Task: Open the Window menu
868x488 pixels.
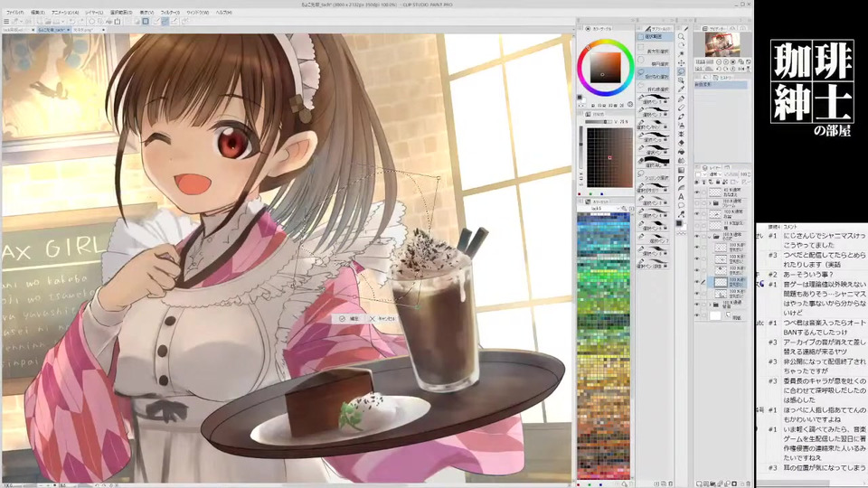Action: point(198,12)
